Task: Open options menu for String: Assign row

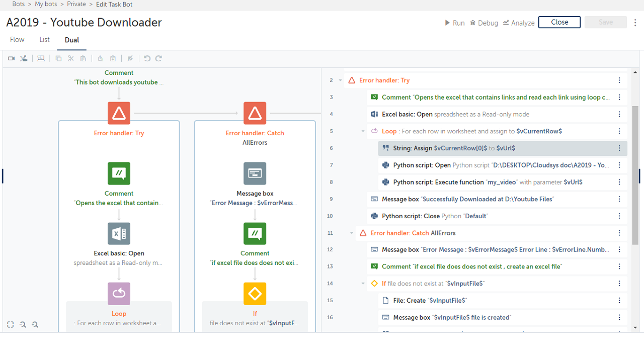Action: tap(619, 148)
